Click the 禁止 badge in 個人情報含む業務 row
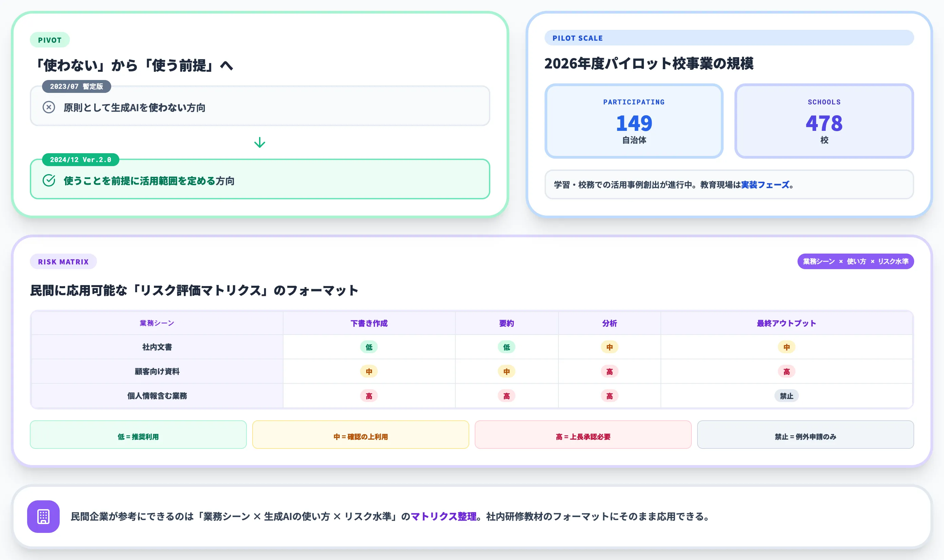The height and width of the screenshot is (560, 944). point(786,396)
